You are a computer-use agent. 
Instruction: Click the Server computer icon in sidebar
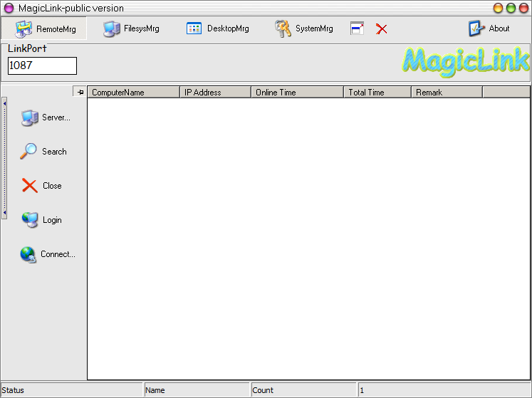pos(30,117)
